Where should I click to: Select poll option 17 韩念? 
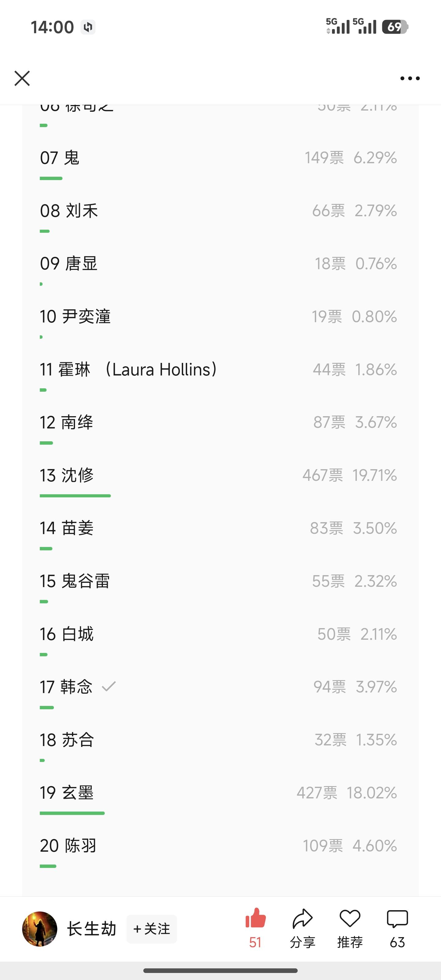coord(66,687)
